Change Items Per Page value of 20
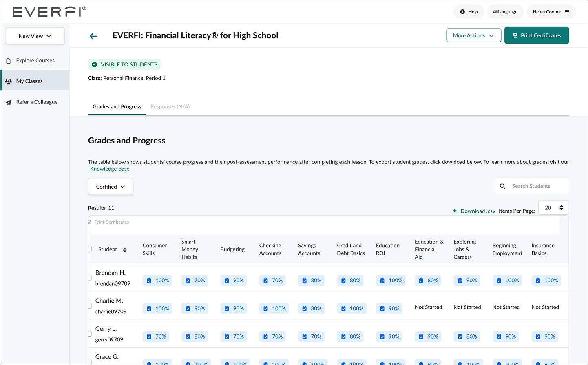 [554, 208]
